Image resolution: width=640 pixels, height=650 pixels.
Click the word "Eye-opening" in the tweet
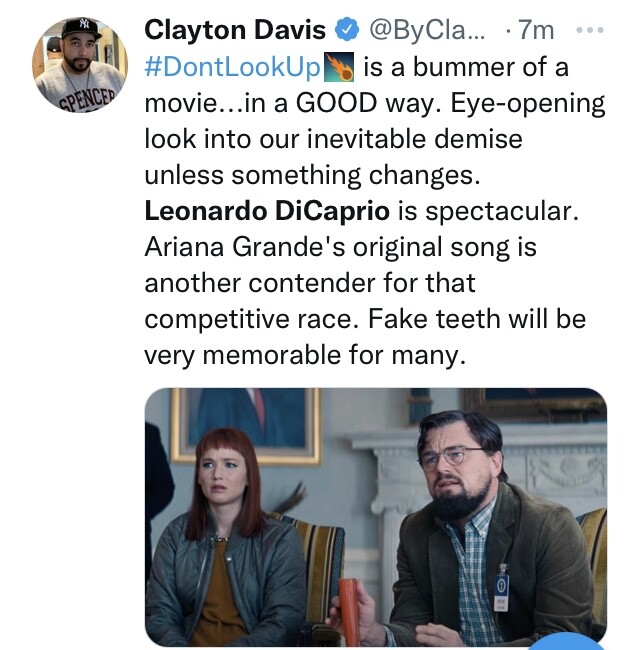click(524, 104)
